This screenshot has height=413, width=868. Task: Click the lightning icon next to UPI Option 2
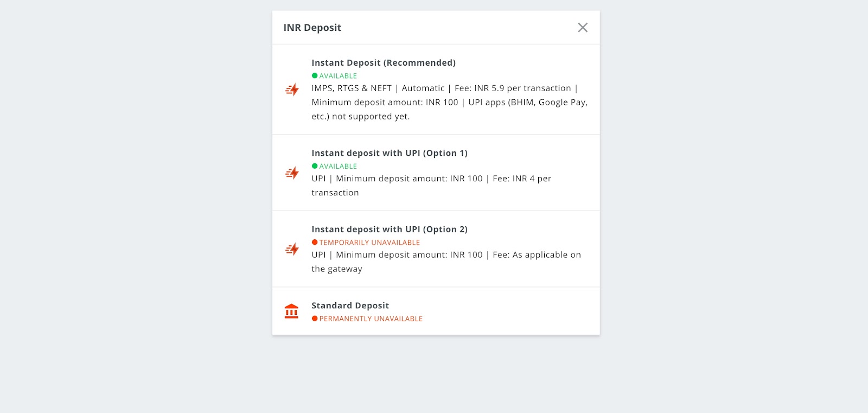pyautogui.click(x=292, y=249)
